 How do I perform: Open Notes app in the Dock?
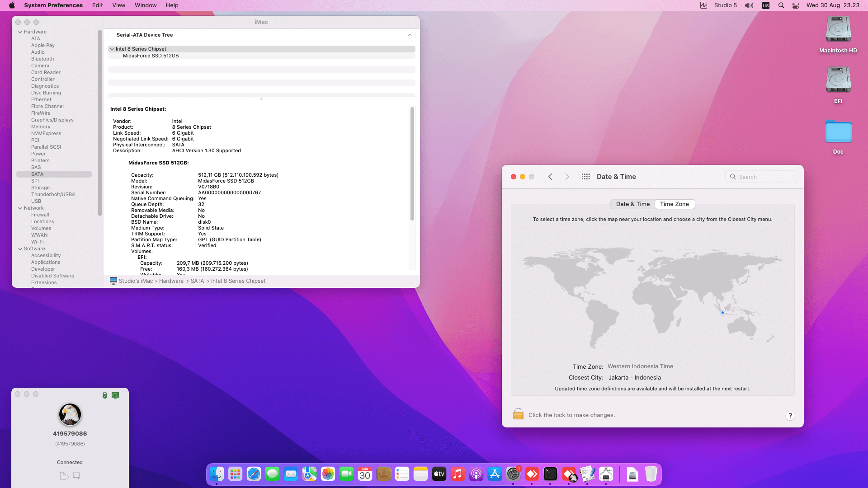click(x=420, y=474)
